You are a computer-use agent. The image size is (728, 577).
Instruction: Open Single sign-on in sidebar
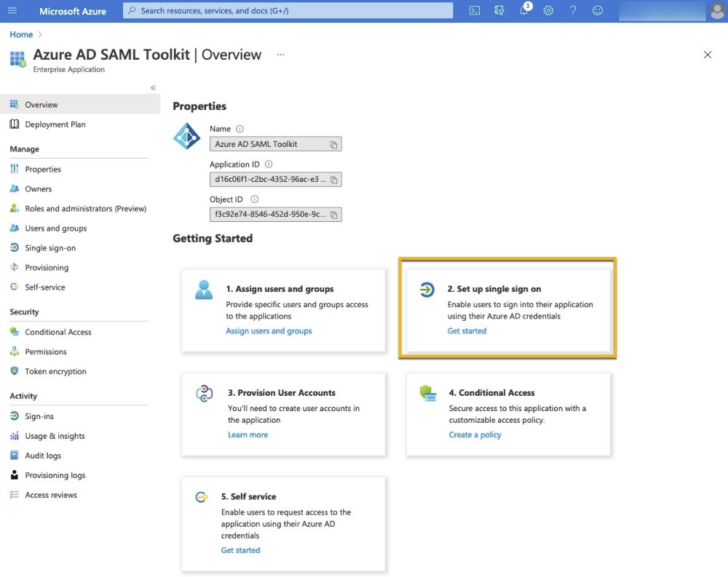tap(50, 248)
